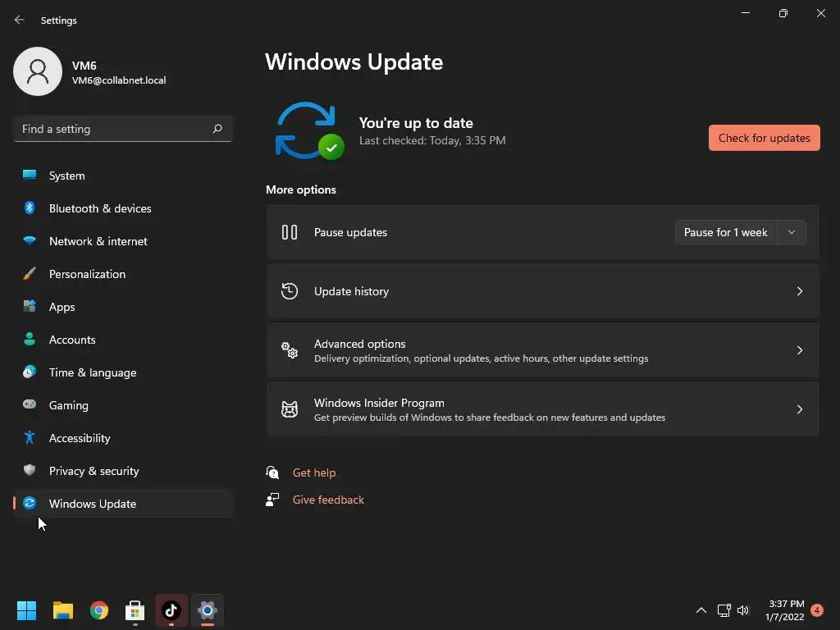Open Update history via its chevron
The image size is (840, 630).
799,291
